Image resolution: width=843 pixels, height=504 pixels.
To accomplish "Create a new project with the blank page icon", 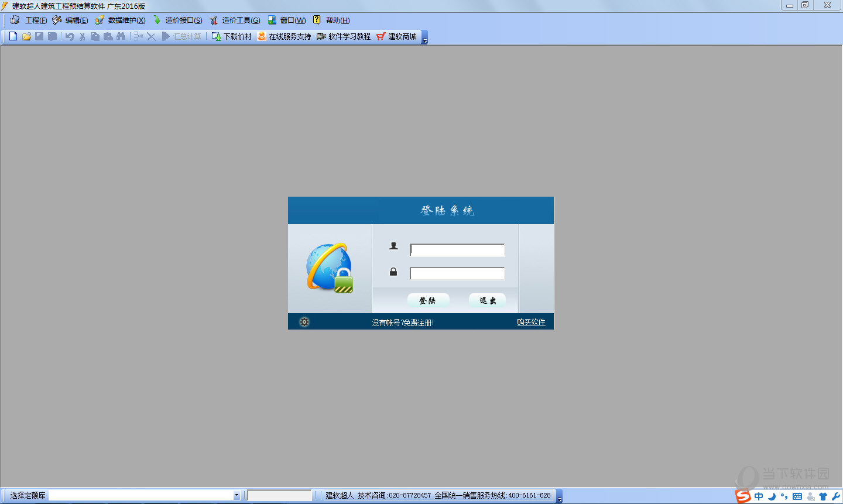I will click(13, 36).
